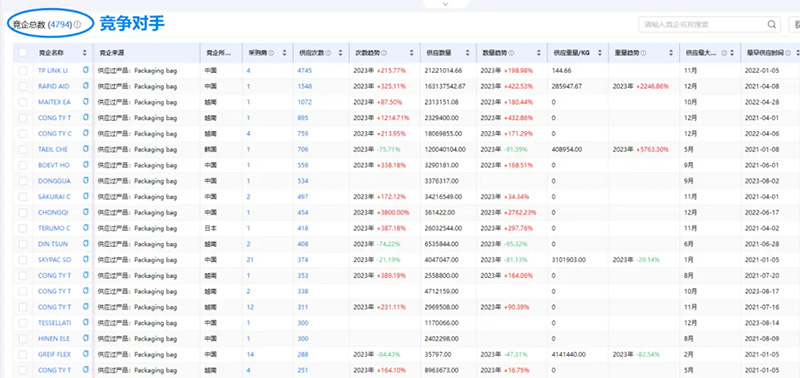Copy the DIN TSUN company name
The height and width of the screenshot is (378, 800).
coord(85,244)
